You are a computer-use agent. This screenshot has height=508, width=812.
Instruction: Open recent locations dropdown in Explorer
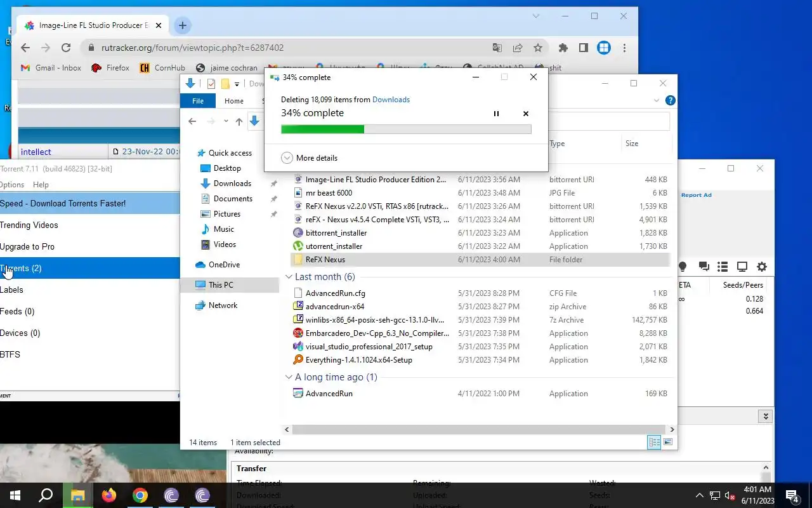(226, 121)
